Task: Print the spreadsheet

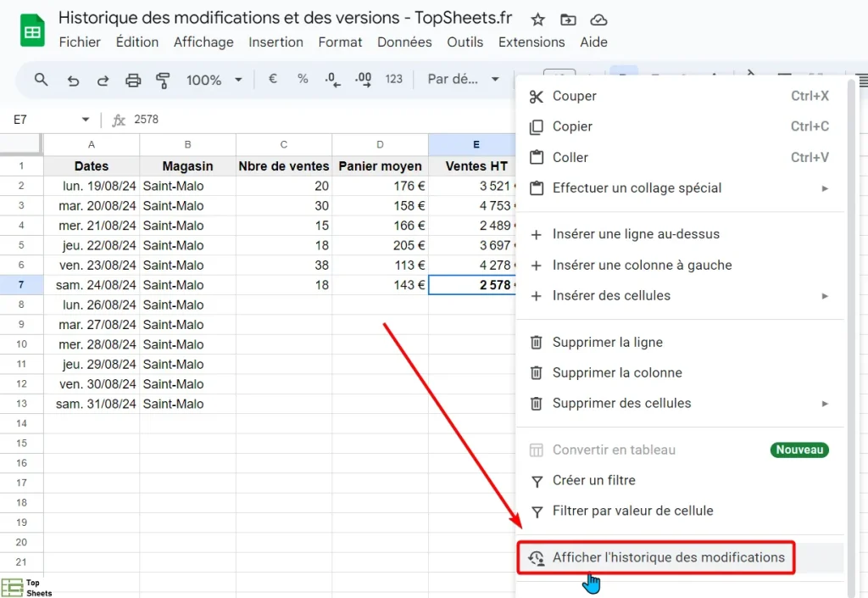Action: pyautogui.click(x=133, y=81)
